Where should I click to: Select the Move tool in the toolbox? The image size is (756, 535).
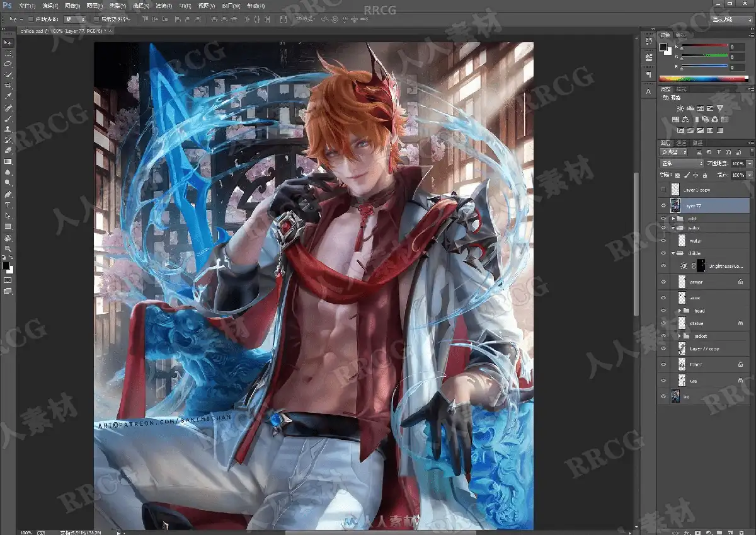[8, 42]
